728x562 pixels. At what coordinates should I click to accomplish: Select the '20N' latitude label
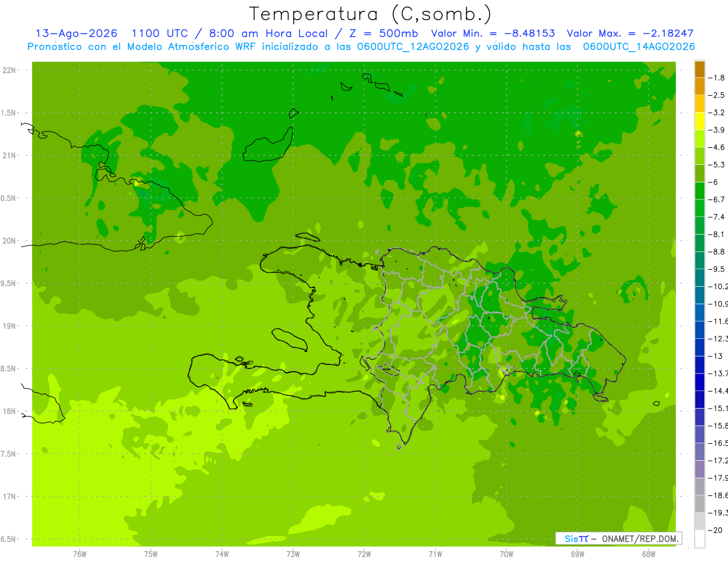[x=9, y=241]
